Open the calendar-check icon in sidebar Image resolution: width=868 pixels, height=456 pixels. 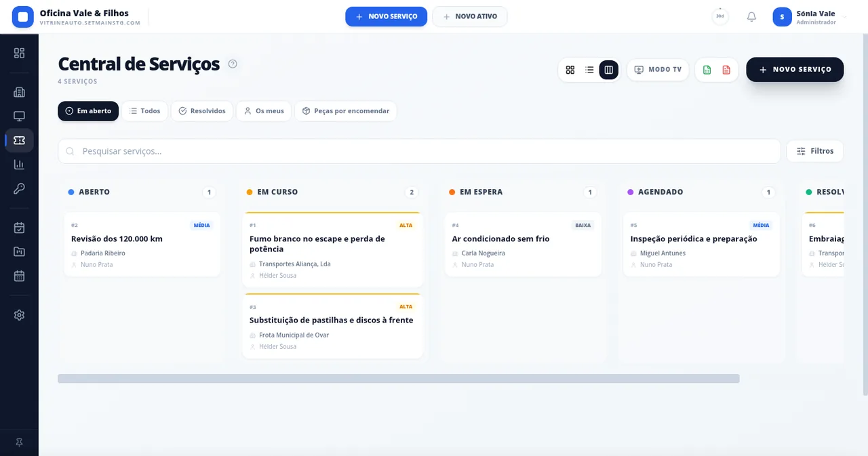pos(19,228)
